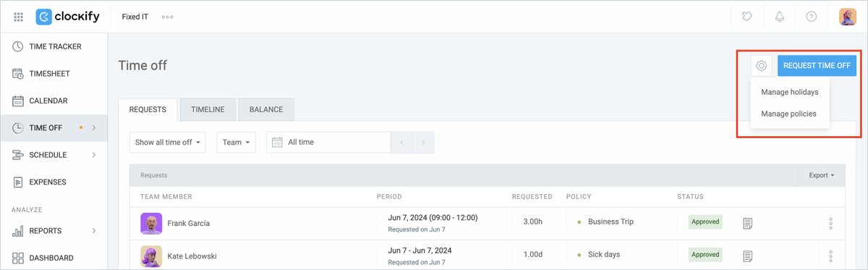This screenshot has width=868, height=270.
Task: Switch to the Balance tab
Action: (266, 109)
